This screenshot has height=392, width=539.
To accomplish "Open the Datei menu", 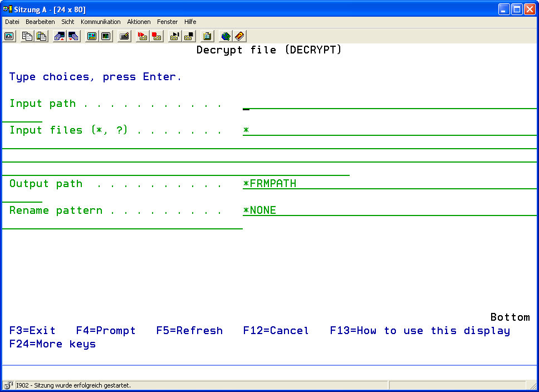I will click(x=12, y=22).
